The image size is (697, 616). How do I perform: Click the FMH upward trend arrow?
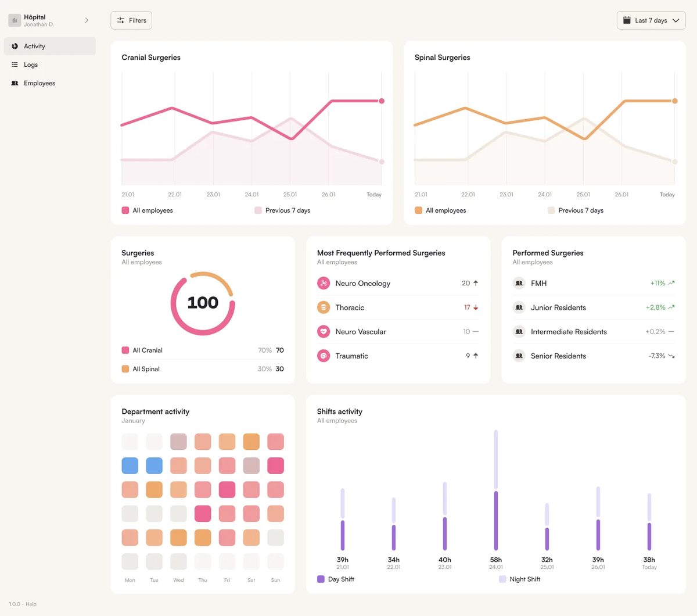tap(671, 283)
